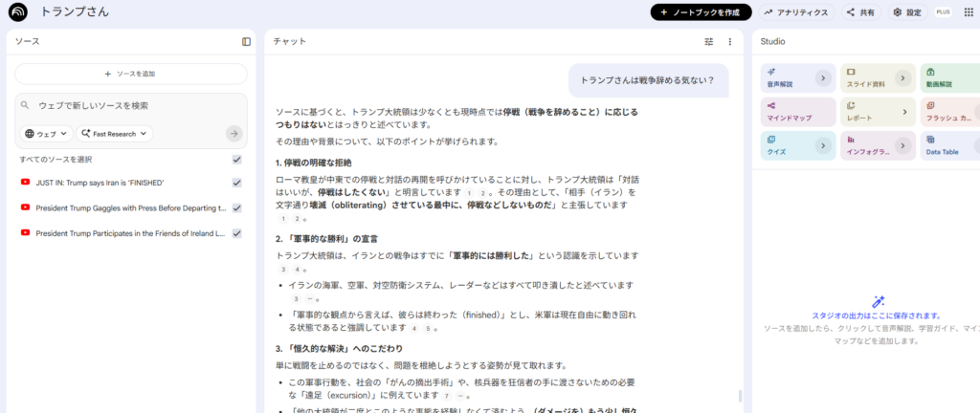Open chat three-dot more menu
This screenshot has height=413, width=980.
point(729,42)
